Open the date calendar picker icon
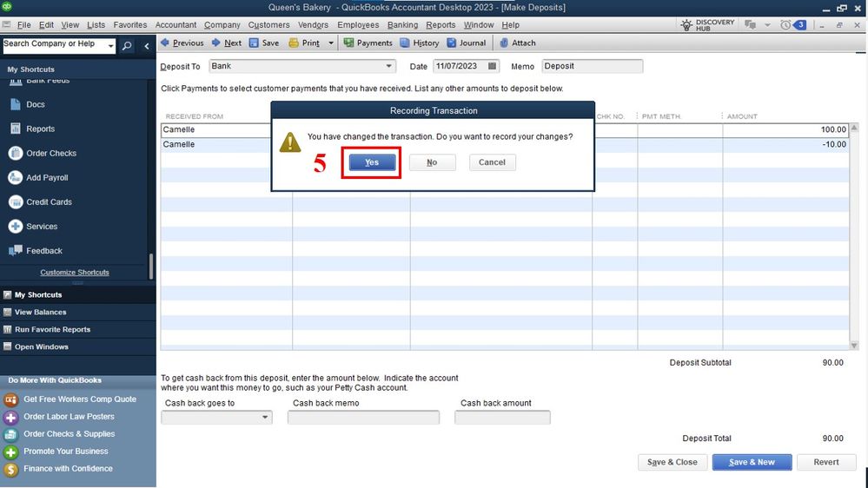 point(492,66)
